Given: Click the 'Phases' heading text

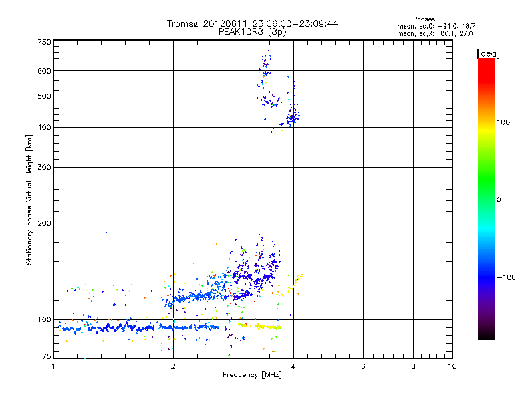Looking at the screenshot, I should [424, 19].
